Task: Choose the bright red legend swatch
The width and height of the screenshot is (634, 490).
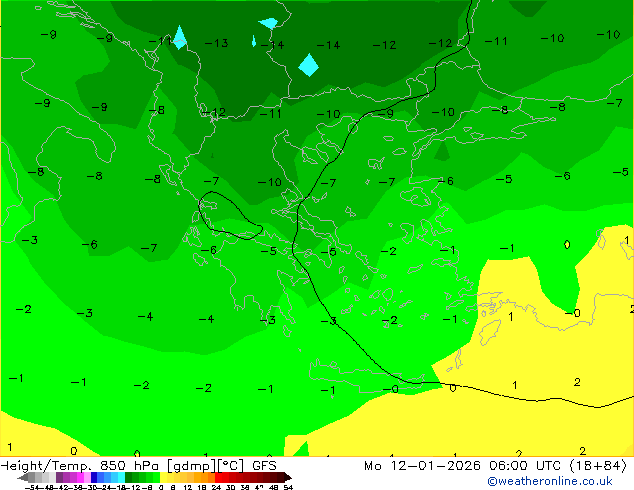Action: [x=219, y=477]
